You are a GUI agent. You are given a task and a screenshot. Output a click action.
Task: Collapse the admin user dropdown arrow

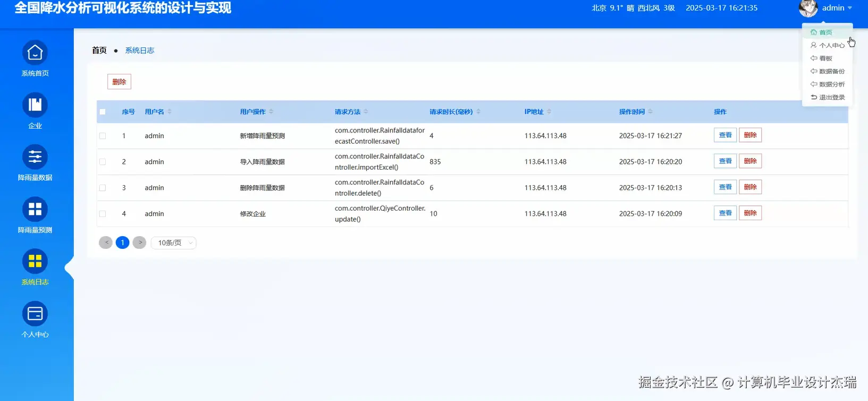point(850,8)
